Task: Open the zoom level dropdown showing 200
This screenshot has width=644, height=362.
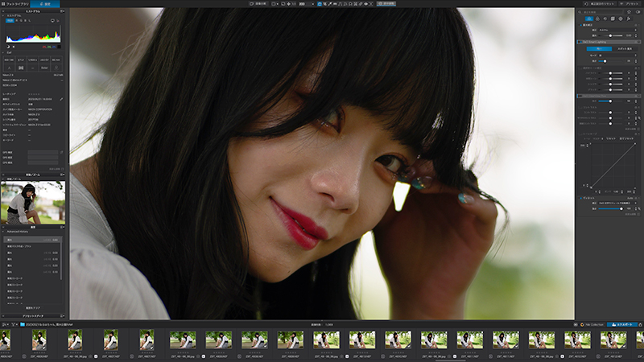Action: tap(307, 4)
